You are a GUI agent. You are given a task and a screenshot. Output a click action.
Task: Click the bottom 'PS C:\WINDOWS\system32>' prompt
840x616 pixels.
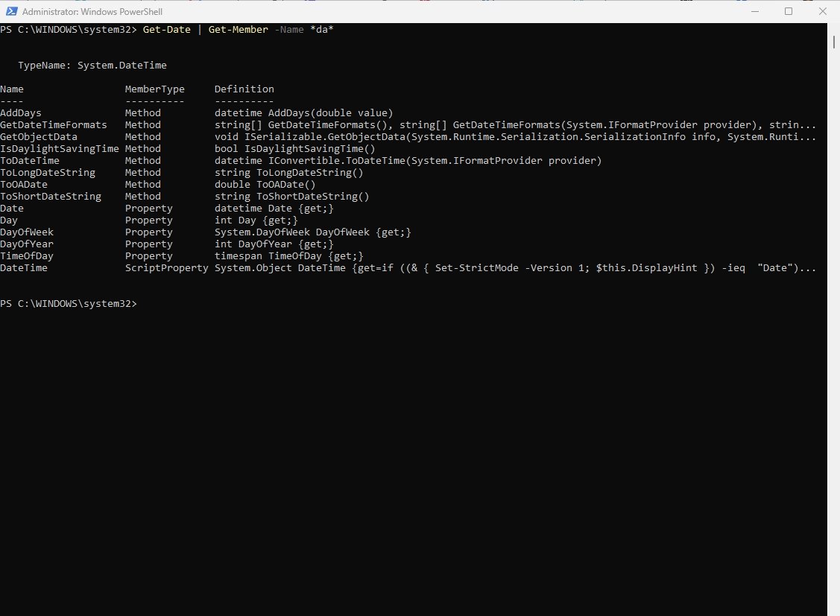click(x=69, y=303)
